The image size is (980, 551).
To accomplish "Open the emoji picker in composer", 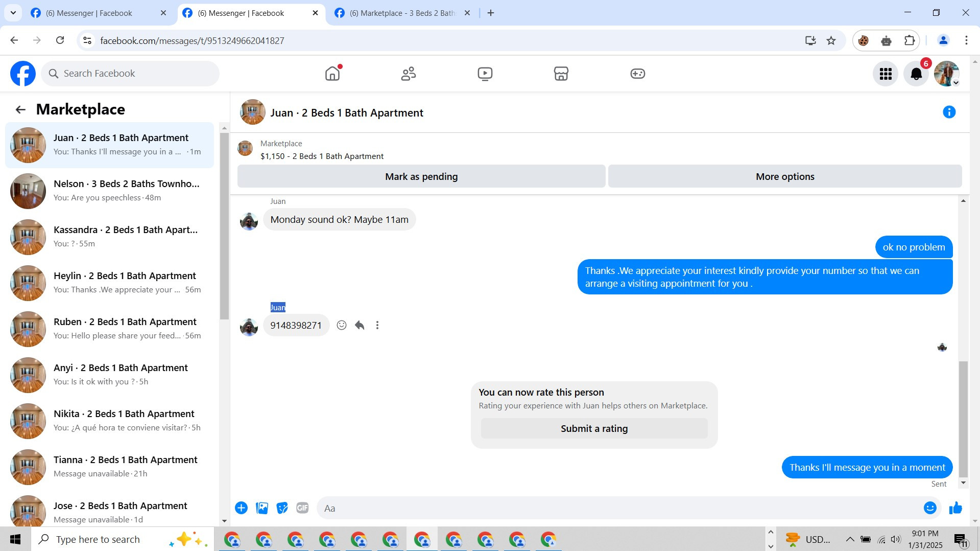I will click(x=930, y=508).
